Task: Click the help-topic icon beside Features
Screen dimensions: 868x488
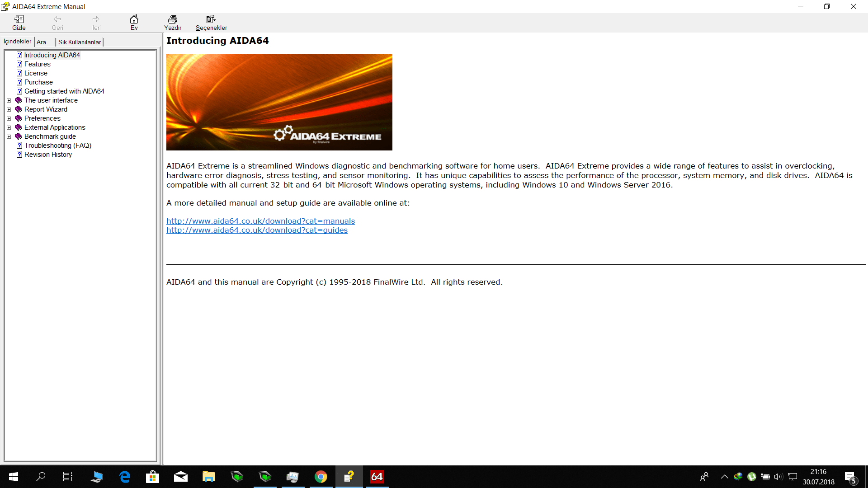Action: (19, 64)
